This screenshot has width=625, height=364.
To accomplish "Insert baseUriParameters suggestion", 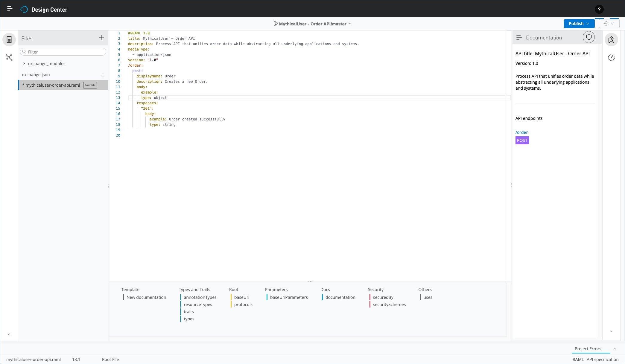I will (x=289, y=297).
